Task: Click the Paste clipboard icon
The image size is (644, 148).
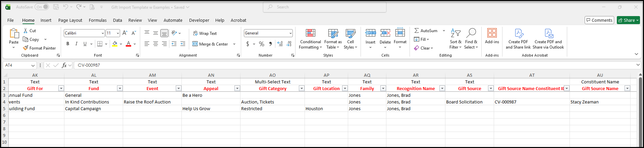Action: point(14,33)
